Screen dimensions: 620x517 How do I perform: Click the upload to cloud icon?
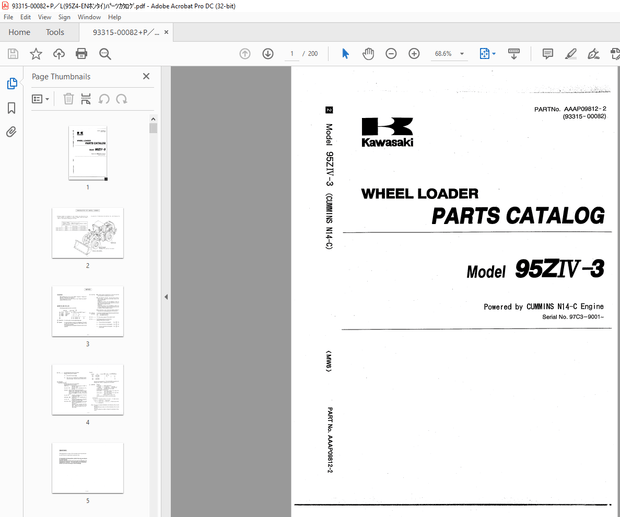click(x=59, y=54)
